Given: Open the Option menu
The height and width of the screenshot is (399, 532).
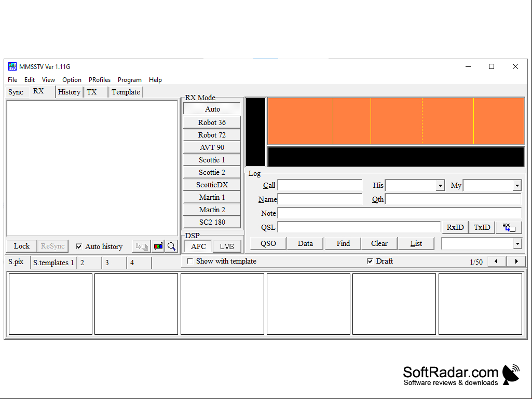Looking at the screenshot, I should pos(72,80).
